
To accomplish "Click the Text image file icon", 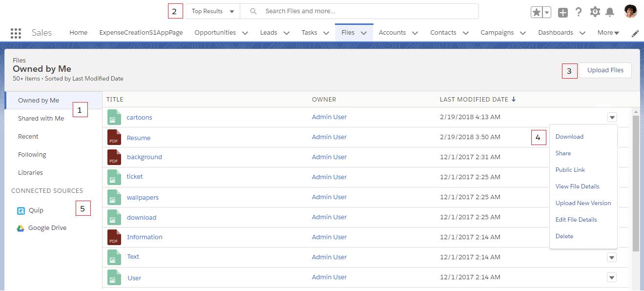I will tap(114, 257).
